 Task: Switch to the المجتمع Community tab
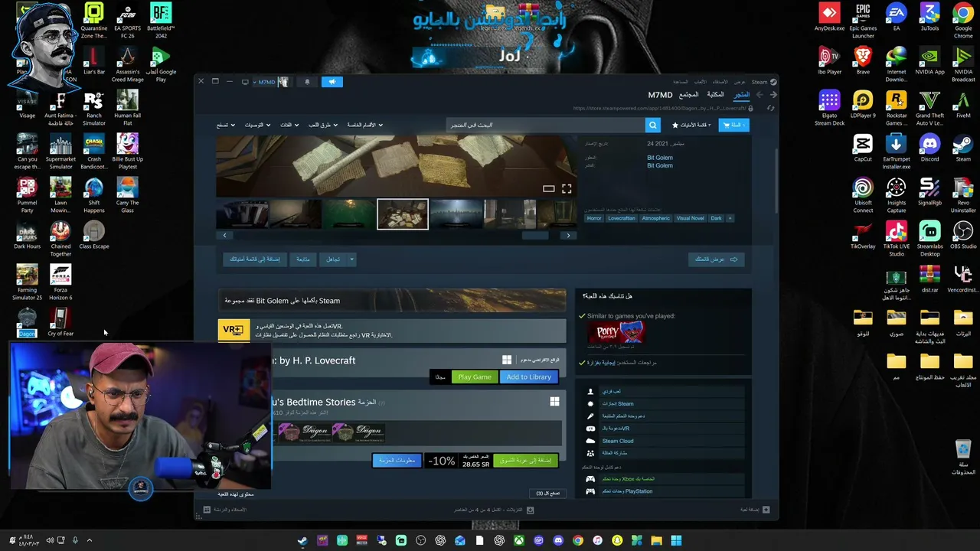tap(689, 95)
